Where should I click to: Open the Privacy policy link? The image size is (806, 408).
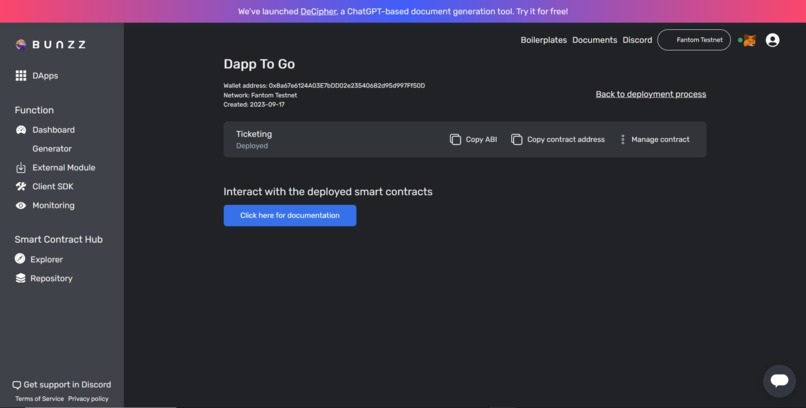pyautogui.click(x=88, y=399)
